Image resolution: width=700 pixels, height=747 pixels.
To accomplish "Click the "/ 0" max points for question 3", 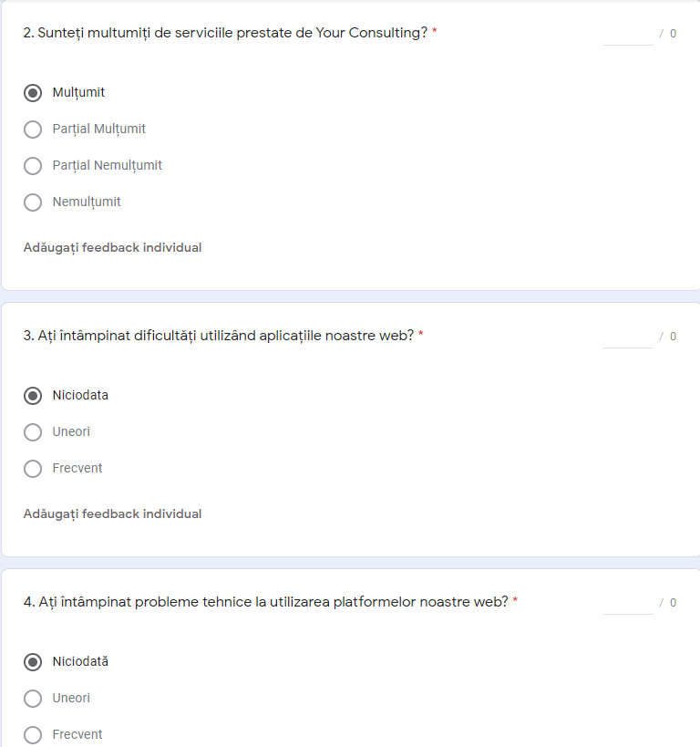I will coord(668,337).
